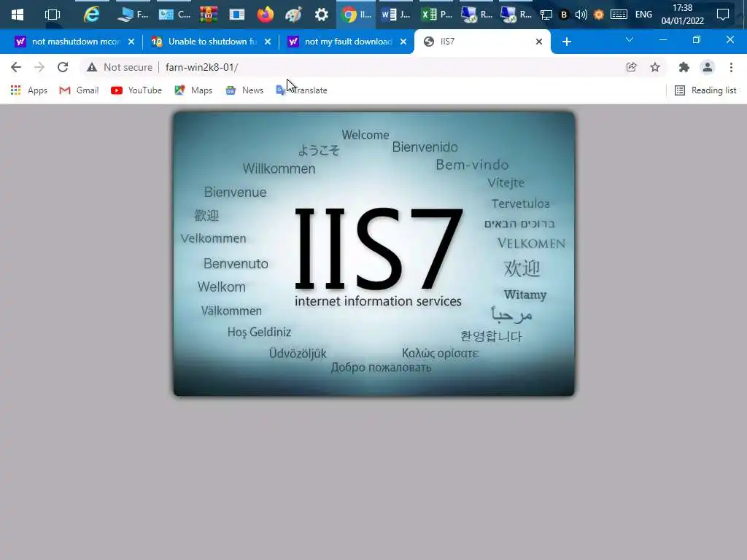747x560 pixels.
Task: Open the Reading list
Action: pyautogui.click(x=705, y=90)
